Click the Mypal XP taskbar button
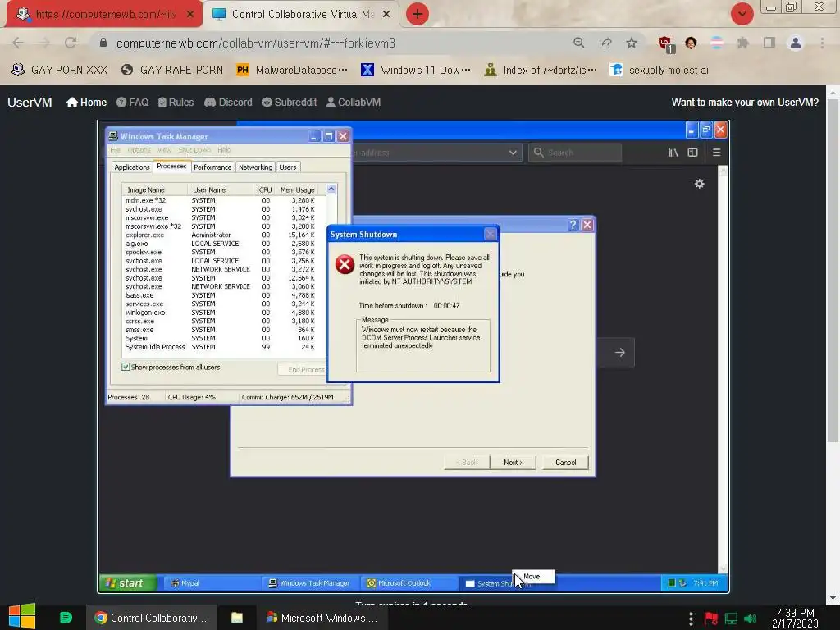The width and height of the screenshot is (840, 630). coord(214,583)
